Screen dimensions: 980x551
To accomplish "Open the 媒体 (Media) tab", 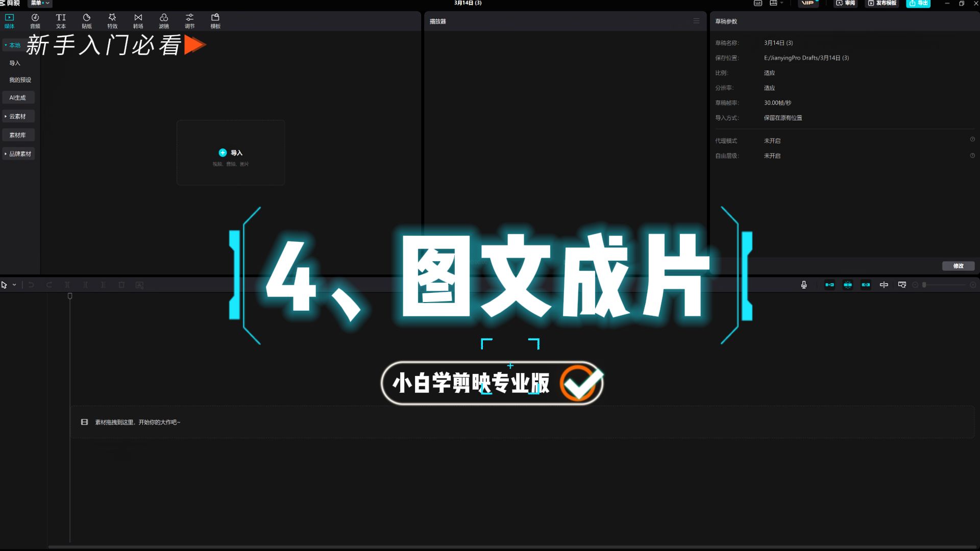I will [x=9, y=21].
